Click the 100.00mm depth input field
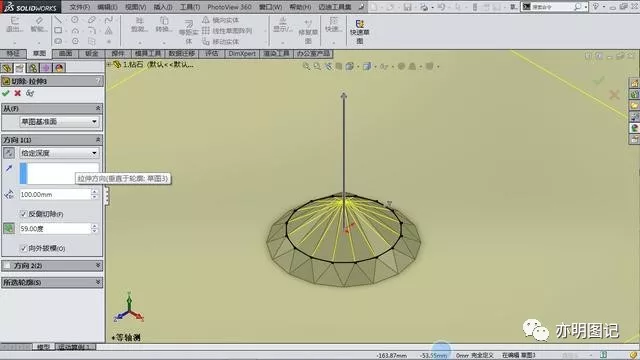The width and height of the screenshot is (640, 360). coord(55,194)
